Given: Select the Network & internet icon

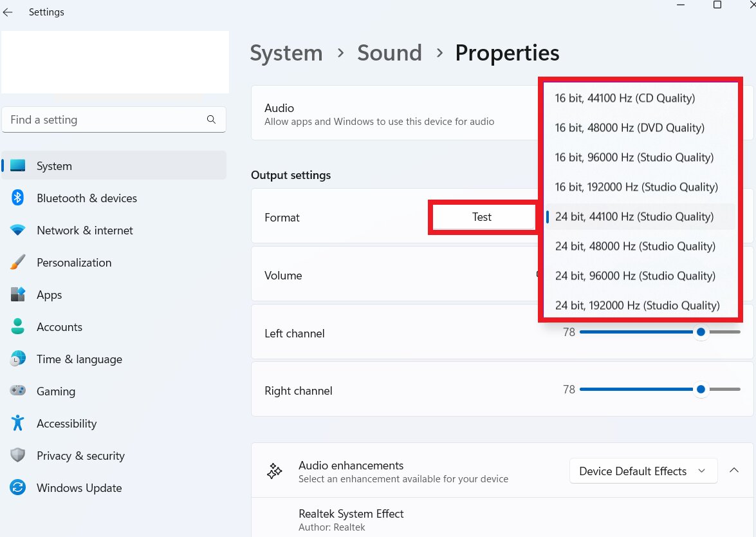Looking at the screenshot, I should [17, 230].
